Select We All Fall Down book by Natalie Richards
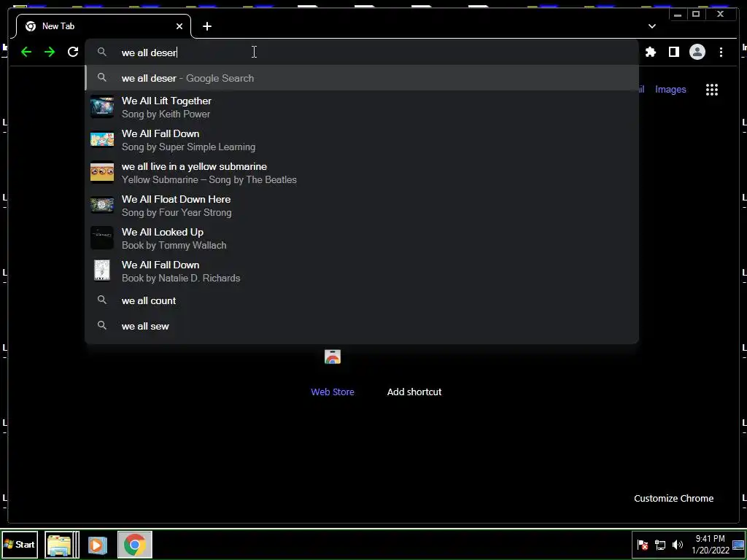Viewport: 747px width, 560px height. [362, 271]
